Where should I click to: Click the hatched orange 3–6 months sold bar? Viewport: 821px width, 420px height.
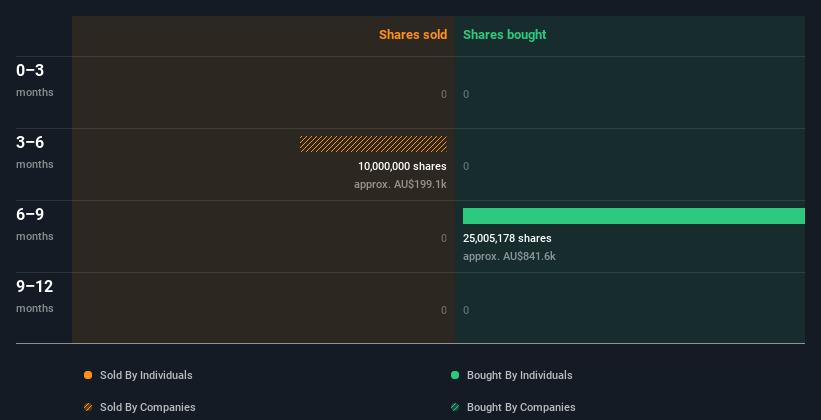point(373,144)
